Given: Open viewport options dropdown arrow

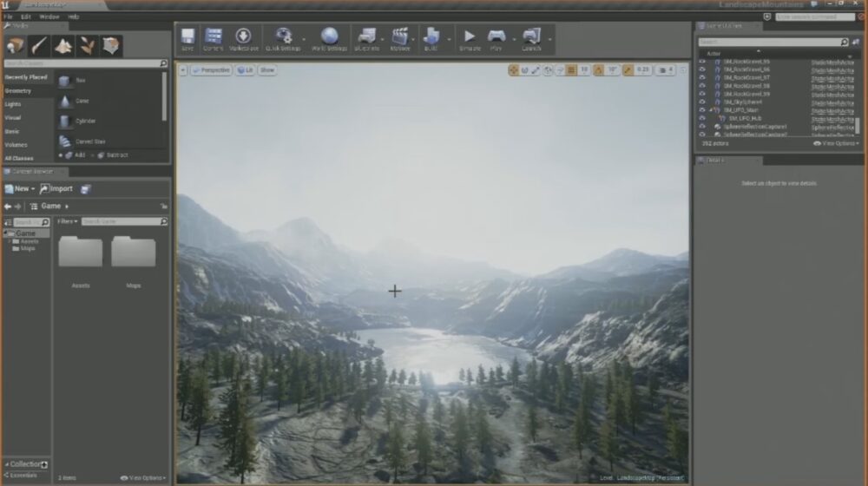Looking at the screenshot, I should pos(183,70).
